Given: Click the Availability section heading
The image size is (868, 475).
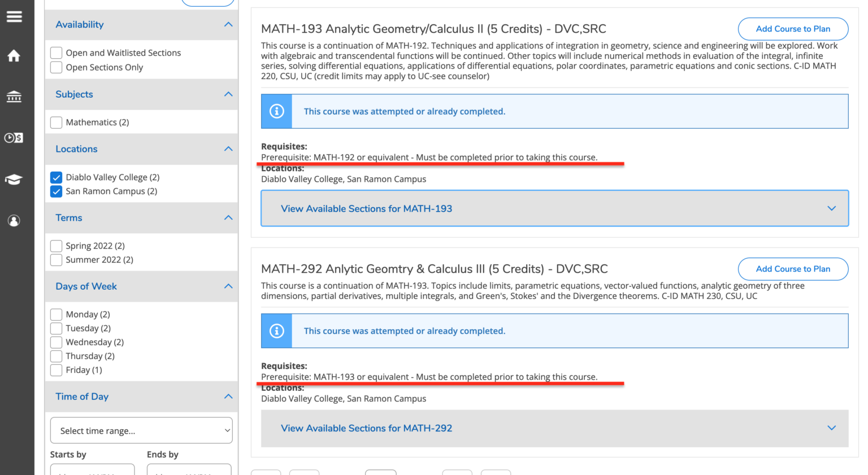Looking at the screenshot, I should (x=80, y=24).
